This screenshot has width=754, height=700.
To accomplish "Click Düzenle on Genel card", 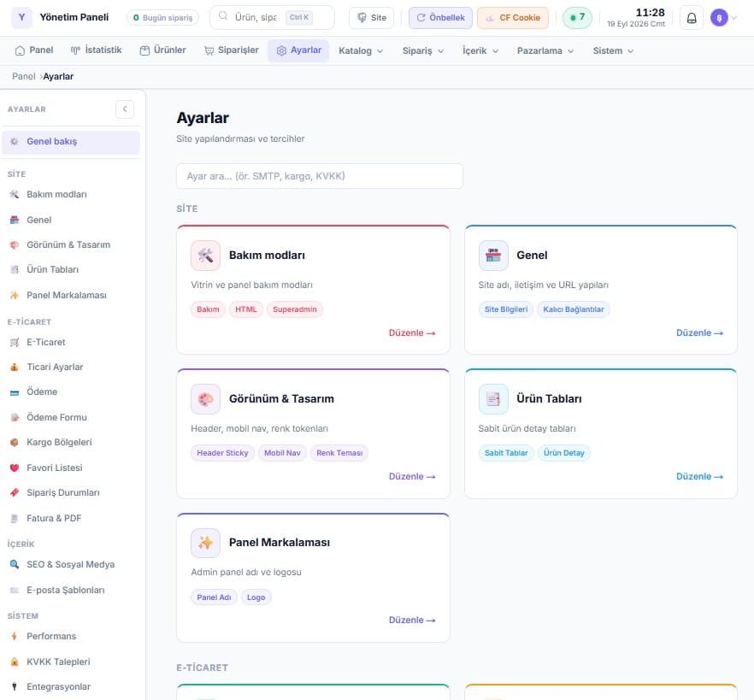I will (x=699, y=332).
